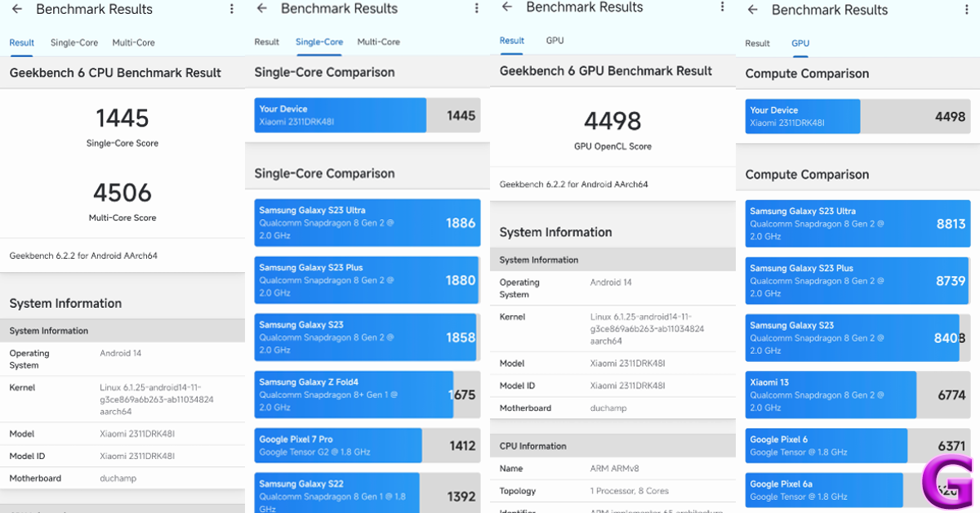Open overflow menu in the first CPU result panel
The height and width of the screenshot is (513, 980).
pyautogui.click(x=232, y=9)
